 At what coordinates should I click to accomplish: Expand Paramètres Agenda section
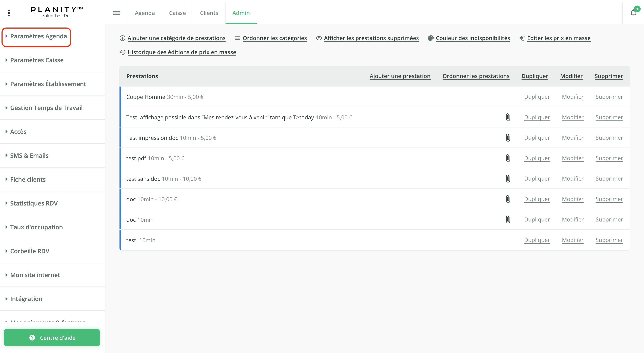pos(38,36)
